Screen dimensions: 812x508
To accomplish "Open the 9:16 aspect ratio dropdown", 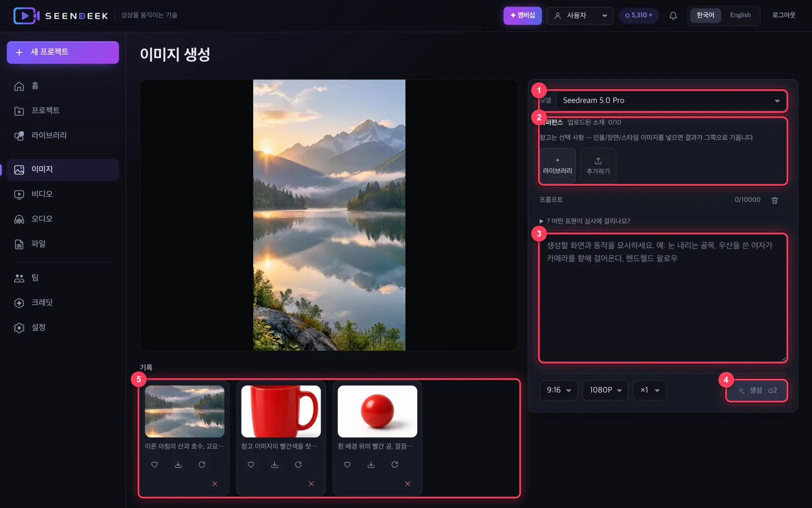I will [x=559, y=390].
